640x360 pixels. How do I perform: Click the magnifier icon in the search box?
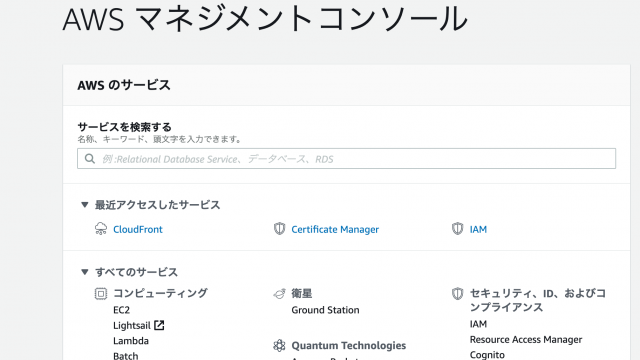coord(90,158)
